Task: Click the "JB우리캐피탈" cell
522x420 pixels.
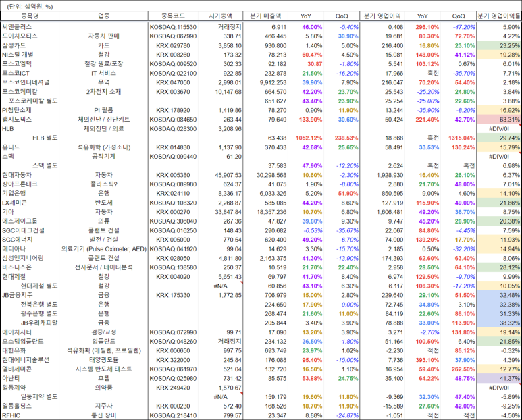Action: point(39,323)
